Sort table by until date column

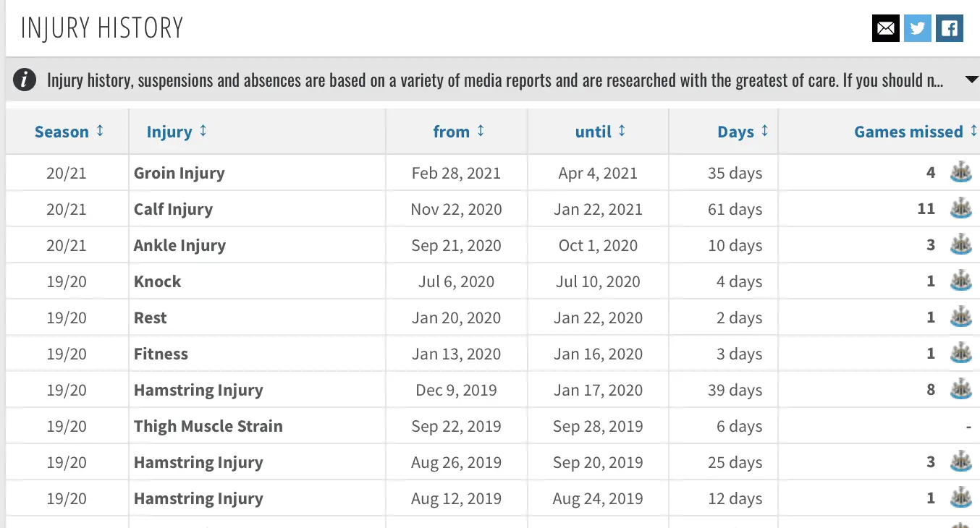[x=600, y=132]
